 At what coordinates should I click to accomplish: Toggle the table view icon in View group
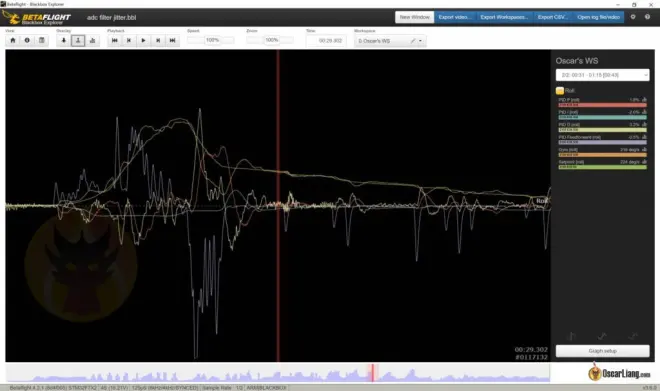tap(41, 40)
